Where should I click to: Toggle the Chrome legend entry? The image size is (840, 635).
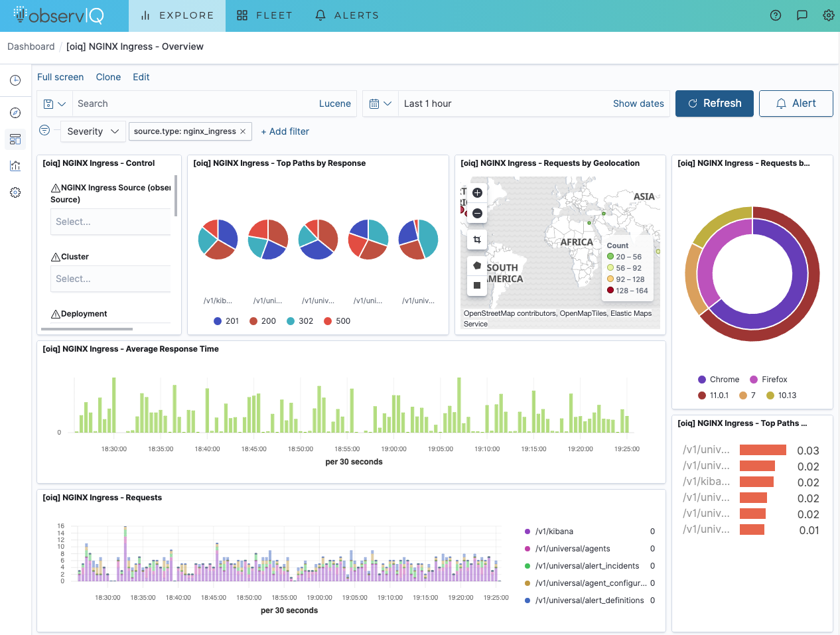(x=719, y=380)
